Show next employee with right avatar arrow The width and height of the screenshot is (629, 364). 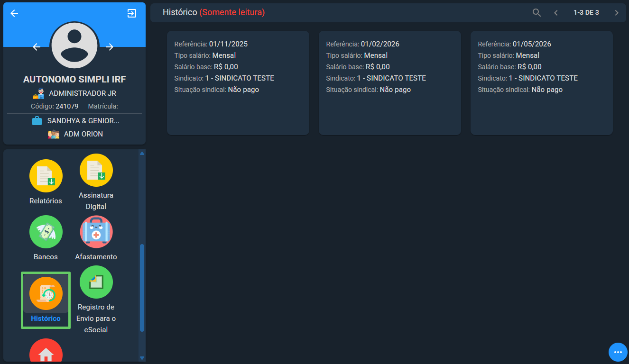[x=110, y=46]
